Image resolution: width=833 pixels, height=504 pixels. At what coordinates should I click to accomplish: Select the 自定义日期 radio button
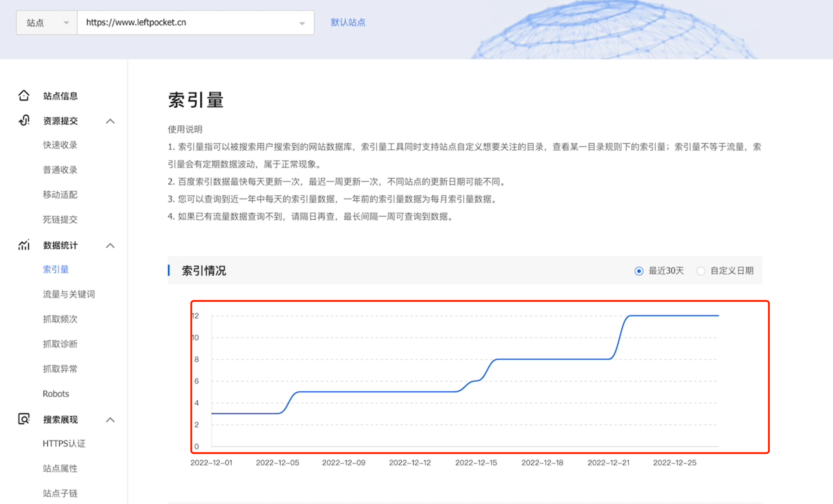pos(701,271)
